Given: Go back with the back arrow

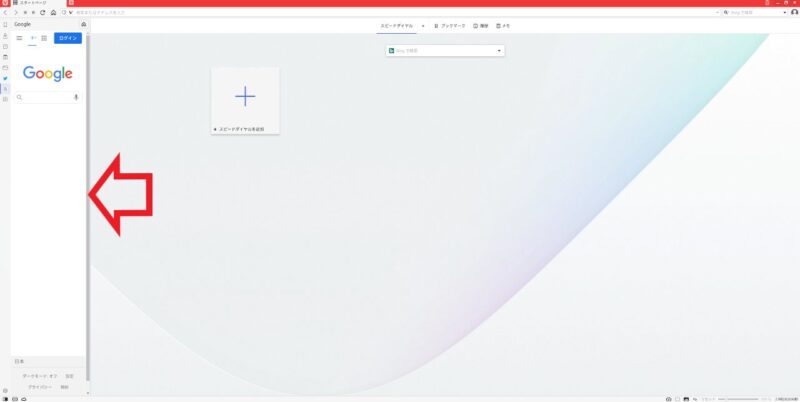Looking at the screenshot, I should point(6,12).
